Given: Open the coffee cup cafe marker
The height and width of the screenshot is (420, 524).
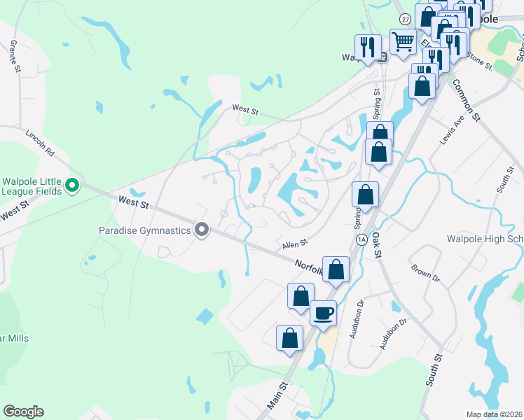Looking at the screenshot, I should 323,314.
